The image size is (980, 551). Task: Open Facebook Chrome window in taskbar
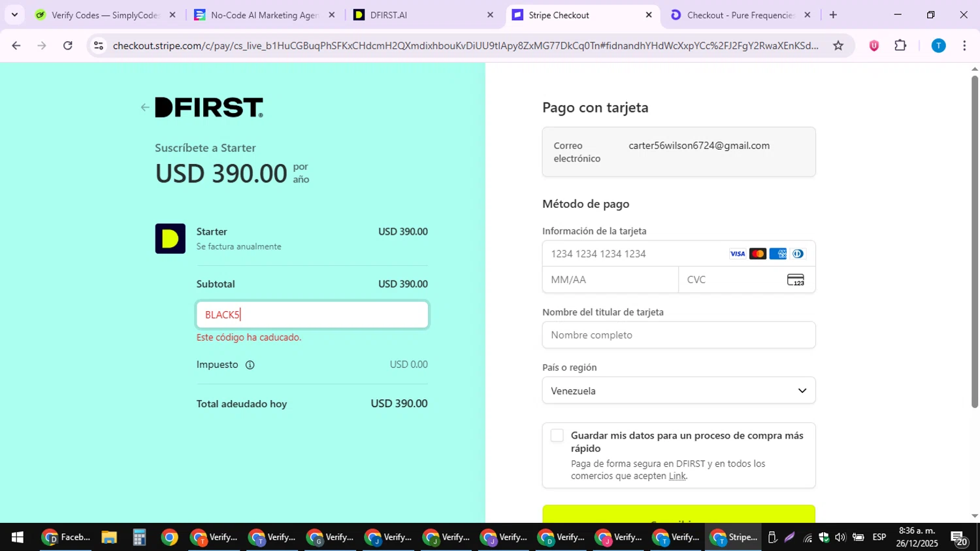tap(66, 537)
